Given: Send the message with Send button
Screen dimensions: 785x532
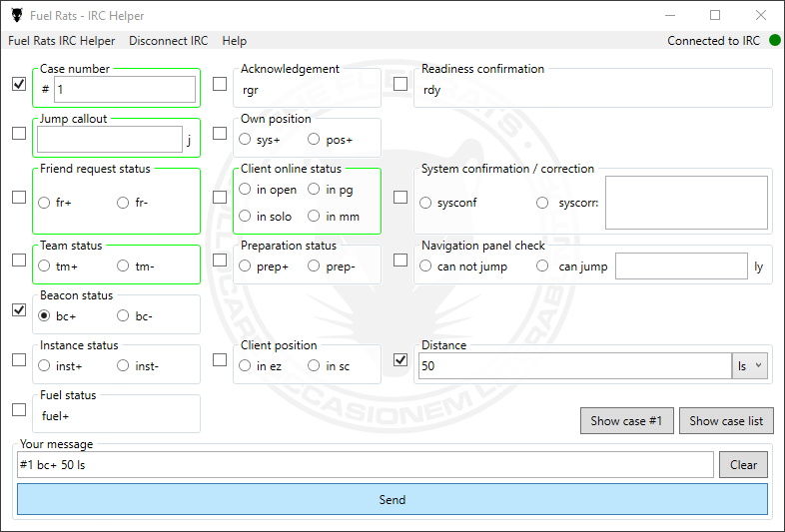Looking at the screenshot, I should 392,499.
